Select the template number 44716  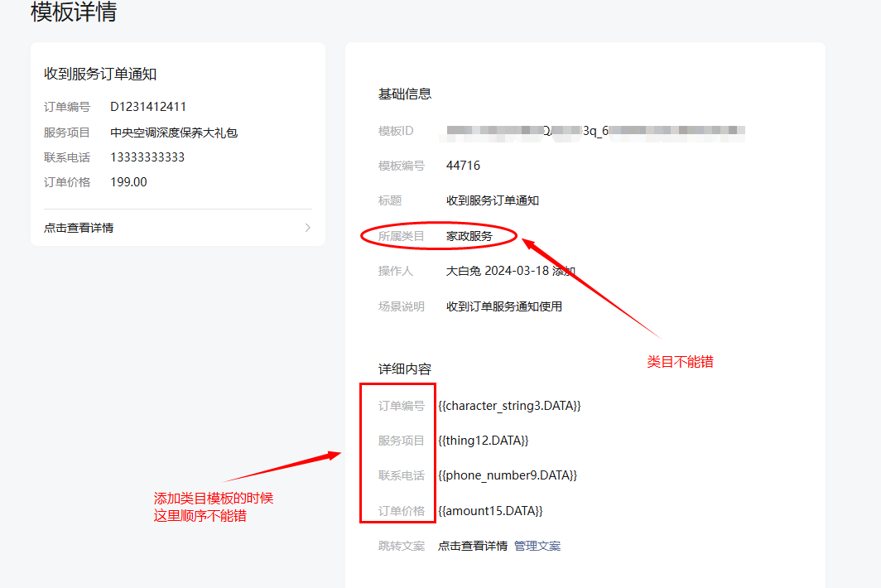[x=463, y=166]
